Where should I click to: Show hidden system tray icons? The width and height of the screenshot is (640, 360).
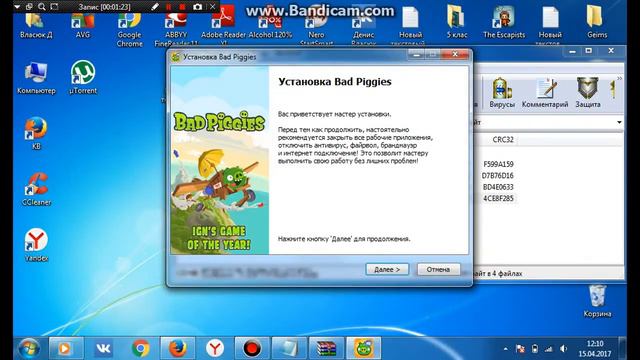coord(506,349)
